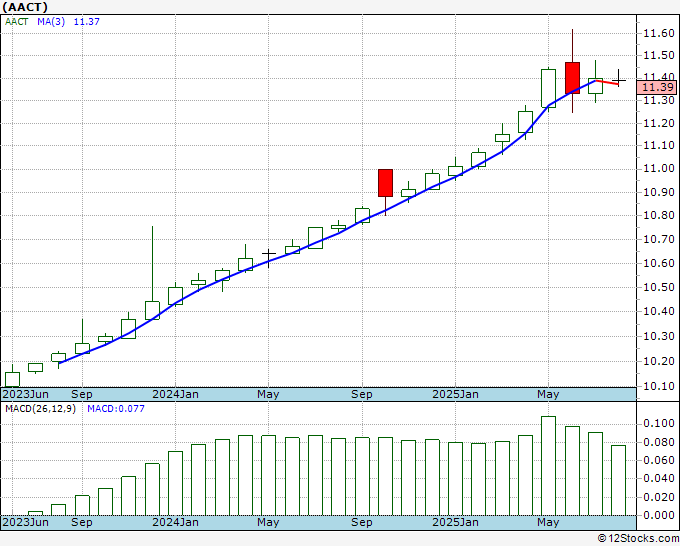The height and width of the screenshot is (546, 680).
Task: Click the 11.20 price axis label
Action: tap(659, 123)
